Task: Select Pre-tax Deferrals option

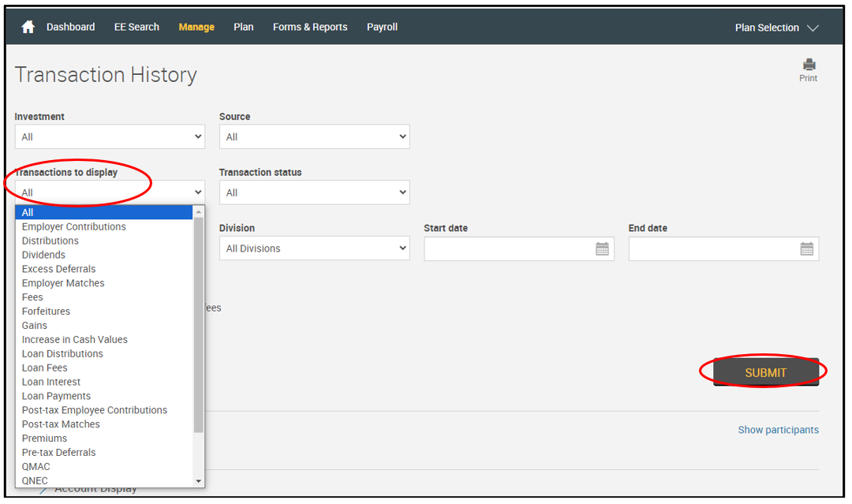Action: point(59,453)
